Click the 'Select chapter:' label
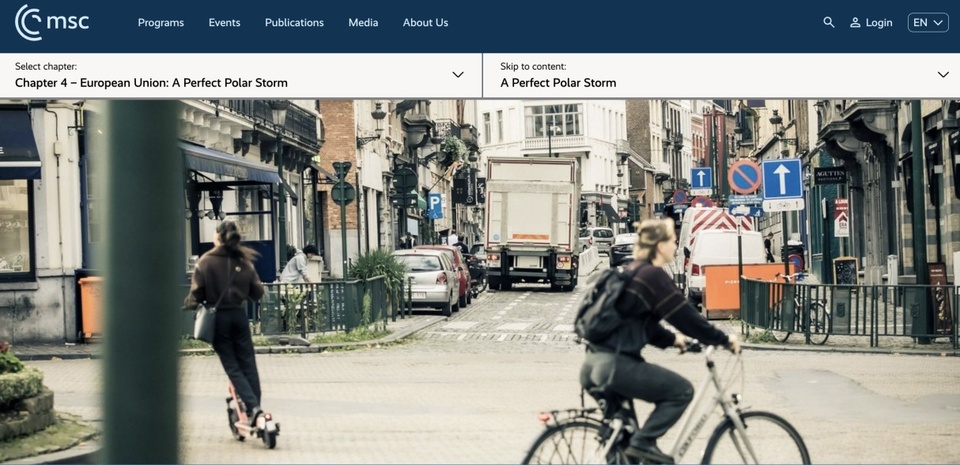 [46, 66]
